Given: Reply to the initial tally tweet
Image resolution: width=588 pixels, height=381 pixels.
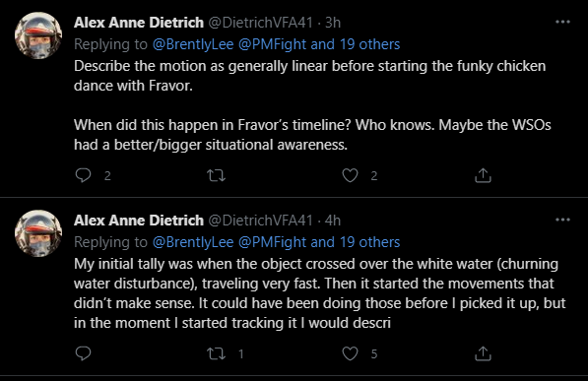Looking at the screenshot, I should (x=84, y=353).
